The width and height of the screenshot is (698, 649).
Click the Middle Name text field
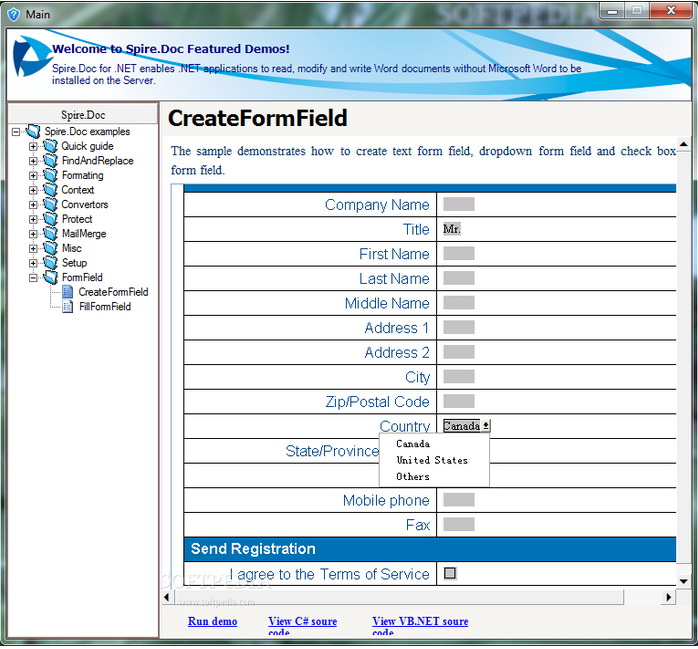[x=459, y=303]
